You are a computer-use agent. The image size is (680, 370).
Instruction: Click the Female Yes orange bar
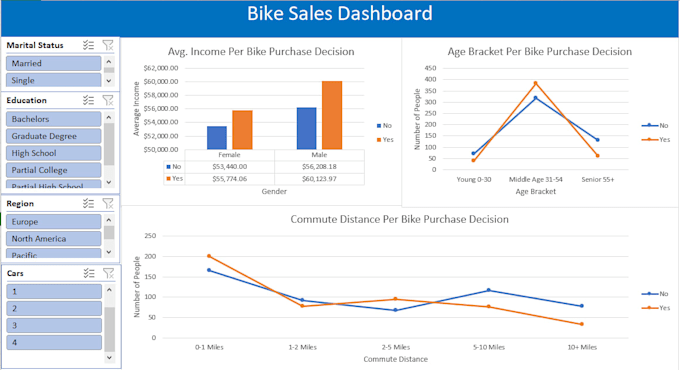(x=242, y=130)
